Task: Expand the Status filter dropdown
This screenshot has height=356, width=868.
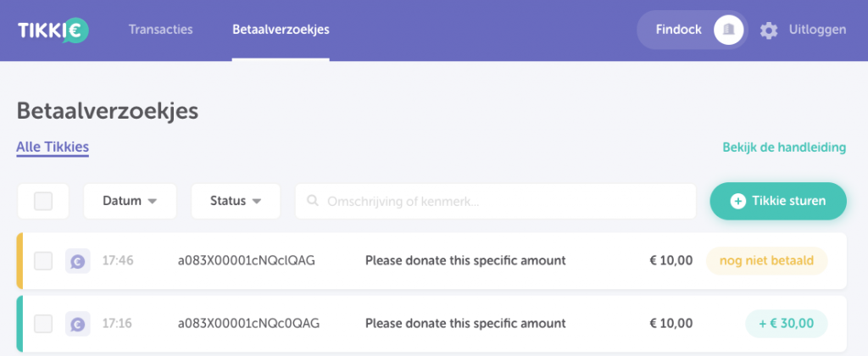Action: click(234, 201)
